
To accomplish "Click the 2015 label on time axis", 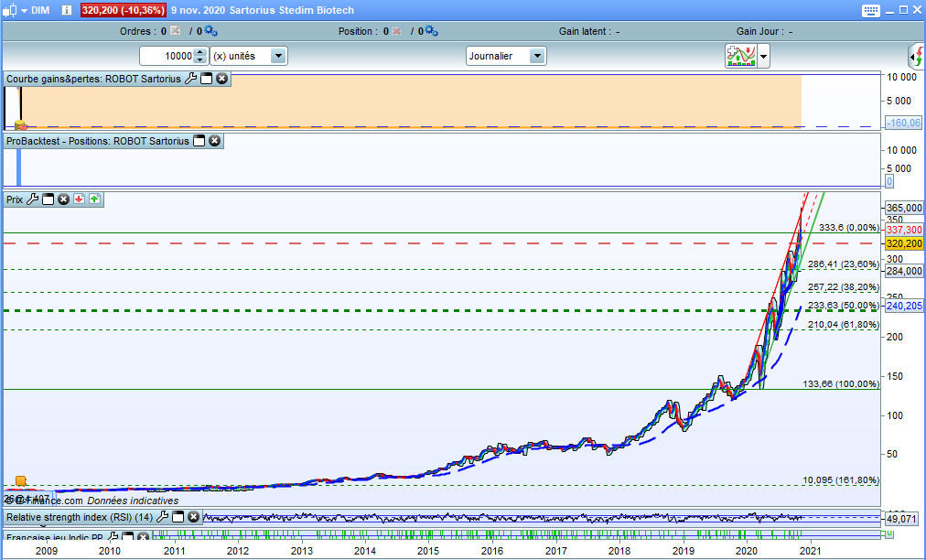I will [x=428, y=551].
